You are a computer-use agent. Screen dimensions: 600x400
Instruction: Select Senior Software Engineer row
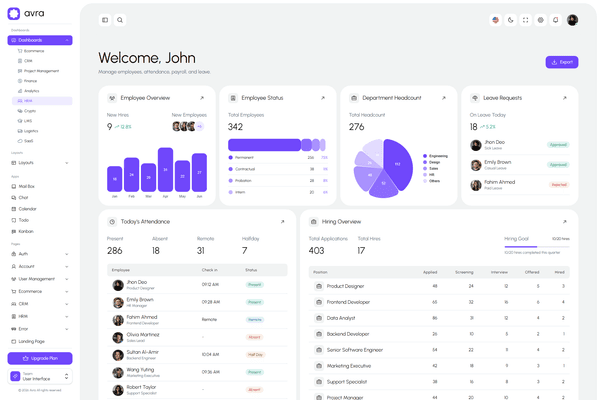point(439,350)
